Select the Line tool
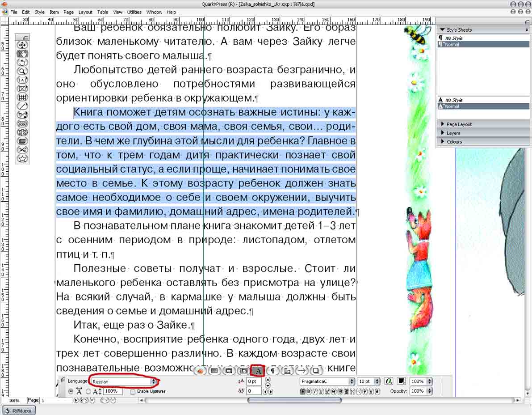This screenshot has height=415, width=532. tap(22, 106)
